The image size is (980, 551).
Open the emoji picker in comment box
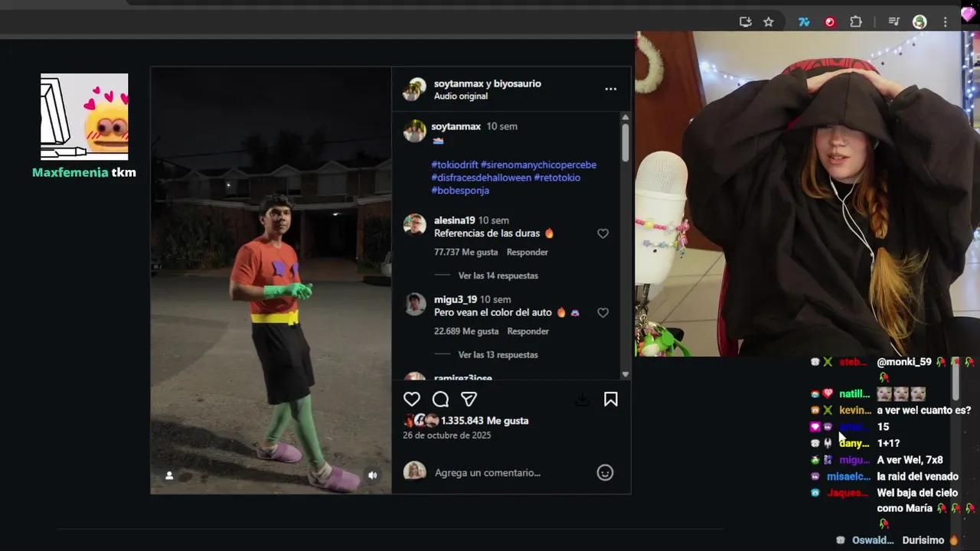605,472
